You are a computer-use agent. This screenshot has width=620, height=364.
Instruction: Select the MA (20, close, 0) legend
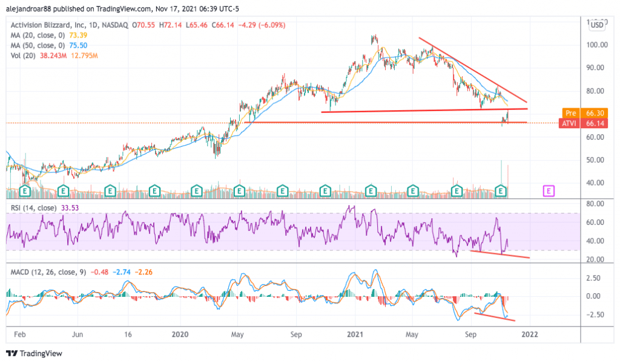tap(38, 35)
